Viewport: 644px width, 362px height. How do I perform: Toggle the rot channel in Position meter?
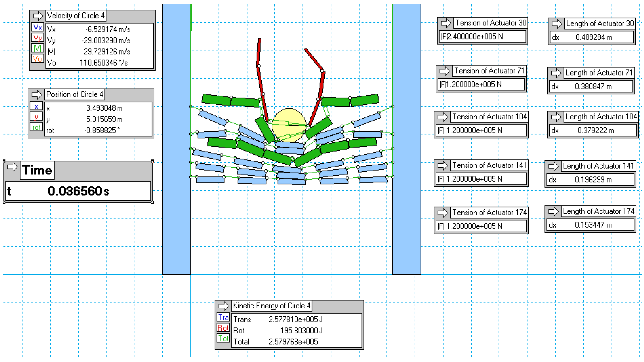[x=36, y=127]
